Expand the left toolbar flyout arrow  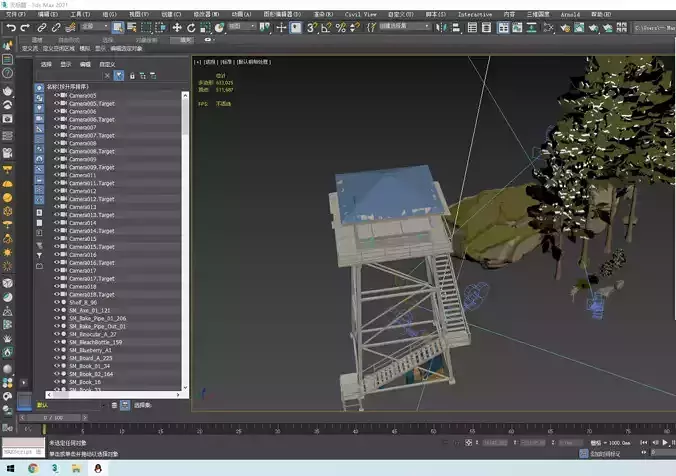click(24, 382)
